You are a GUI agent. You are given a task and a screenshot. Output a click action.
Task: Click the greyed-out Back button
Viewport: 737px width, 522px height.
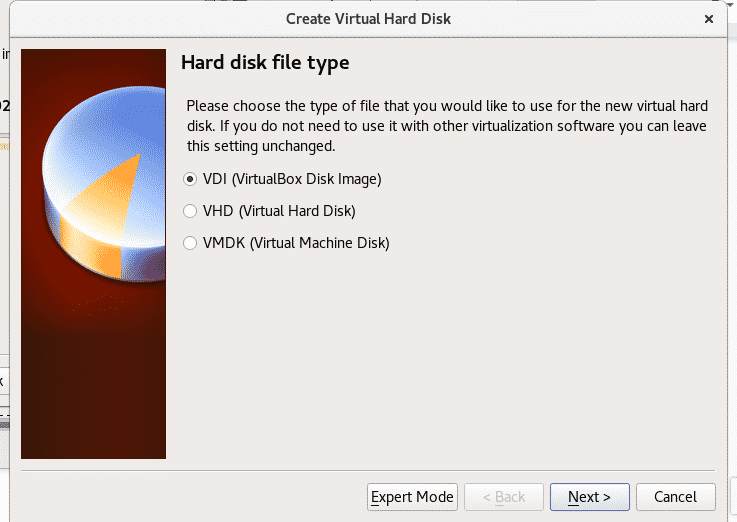(x=503, y=497)
